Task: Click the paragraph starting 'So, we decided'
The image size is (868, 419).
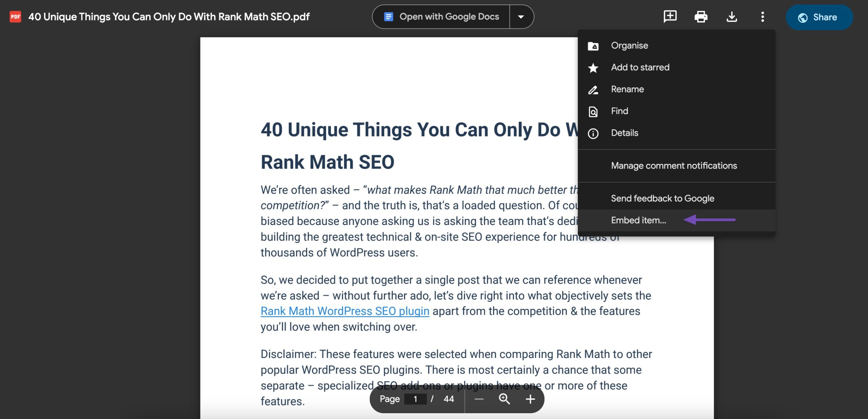Action: 456,303
